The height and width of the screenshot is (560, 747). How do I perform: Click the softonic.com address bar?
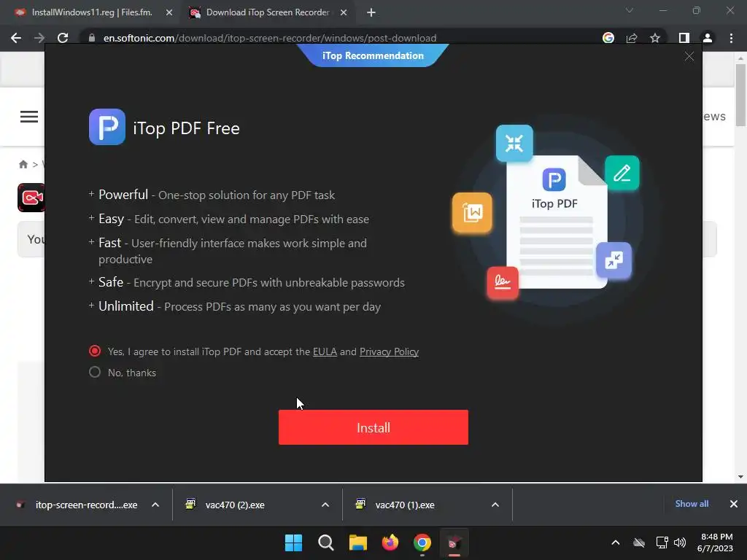point(270,38)
